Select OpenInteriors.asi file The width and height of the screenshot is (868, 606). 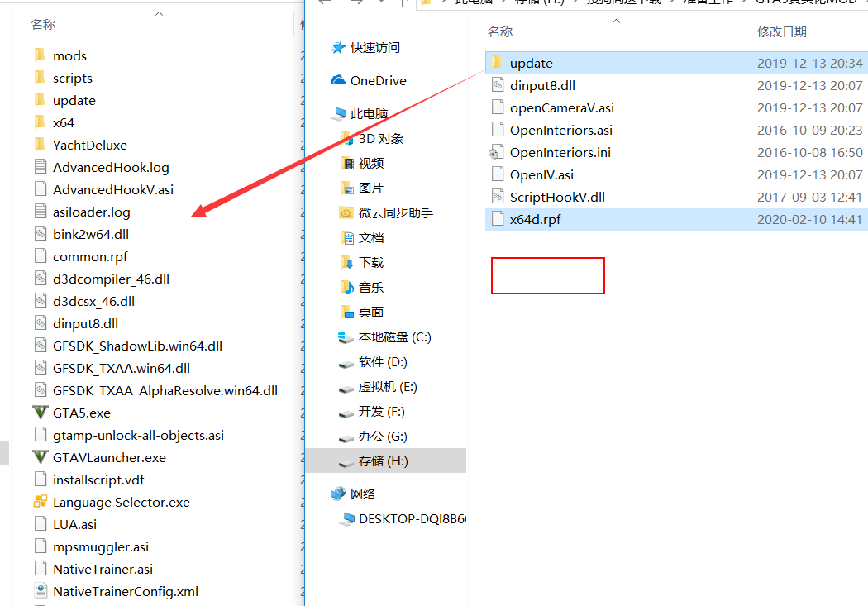[x=560, y=130]
